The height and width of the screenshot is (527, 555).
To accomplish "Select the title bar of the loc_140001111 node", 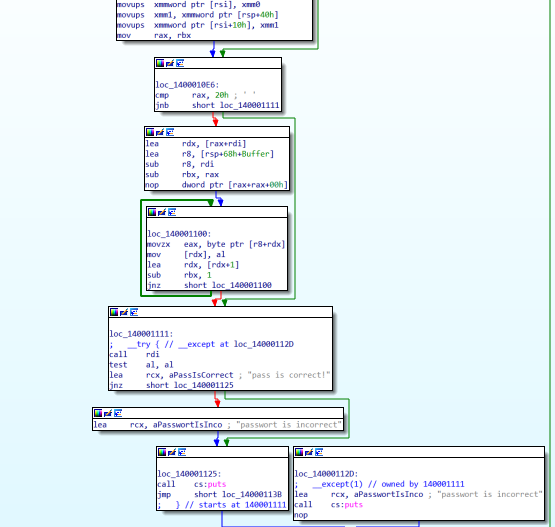I will click(221, 312).
